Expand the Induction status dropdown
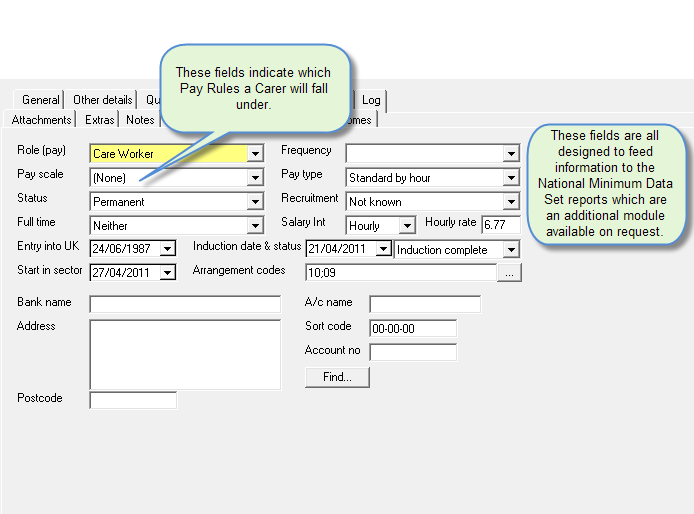 pos(511,250)
